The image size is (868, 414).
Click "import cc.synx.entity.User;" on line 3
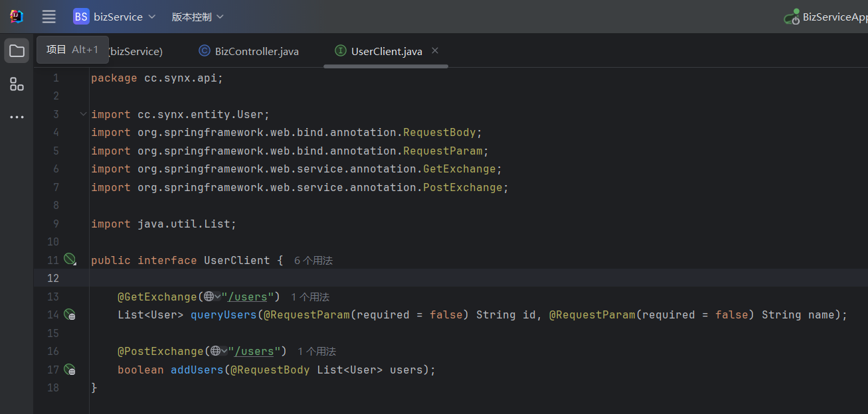point(181,114)
